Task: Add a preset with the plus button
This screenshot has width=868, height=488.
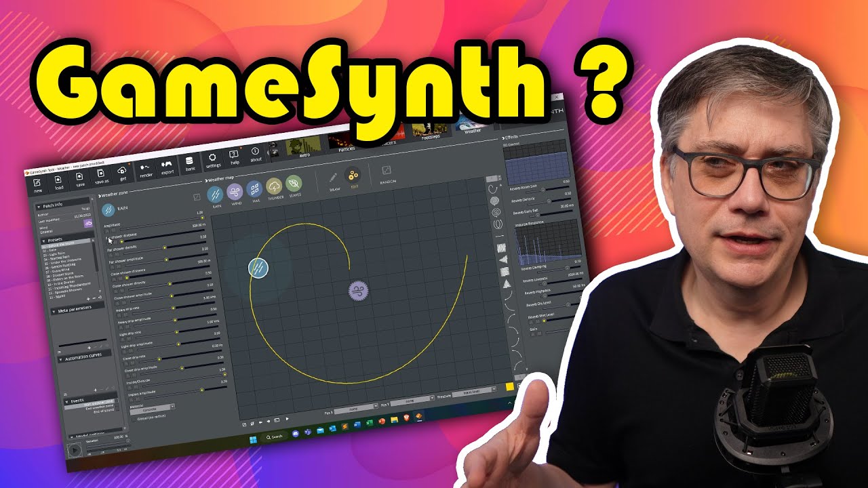Action: pyautogui.click(x=88, y=299)
